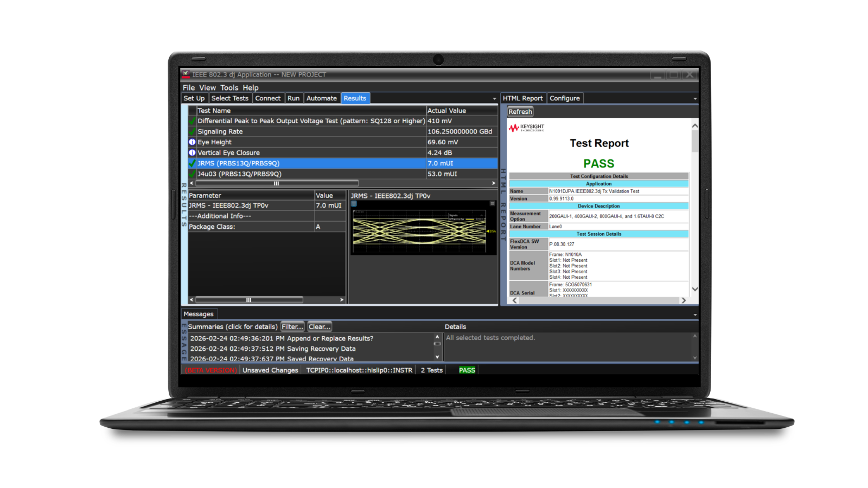The image size is (868, 488).
Task: Click the Actual Value column header
Action: tap(462, 110)
